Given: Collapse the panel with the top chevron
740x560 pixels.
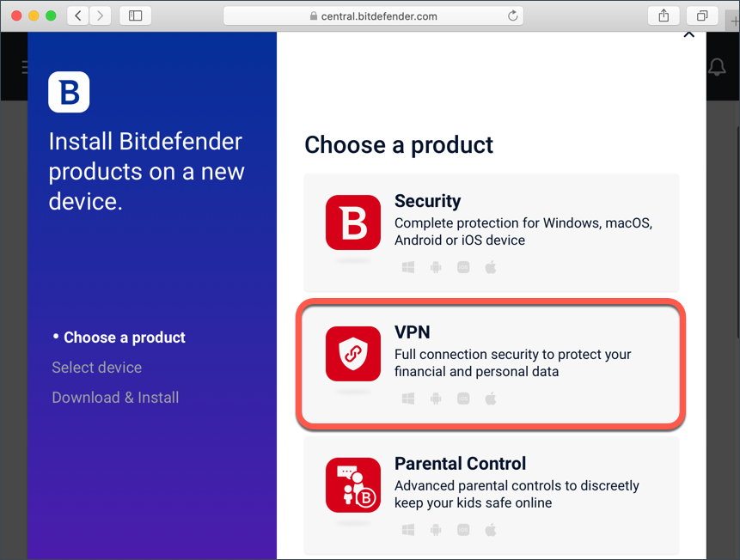Looking at the screenshot, I should tap(689, 34).
